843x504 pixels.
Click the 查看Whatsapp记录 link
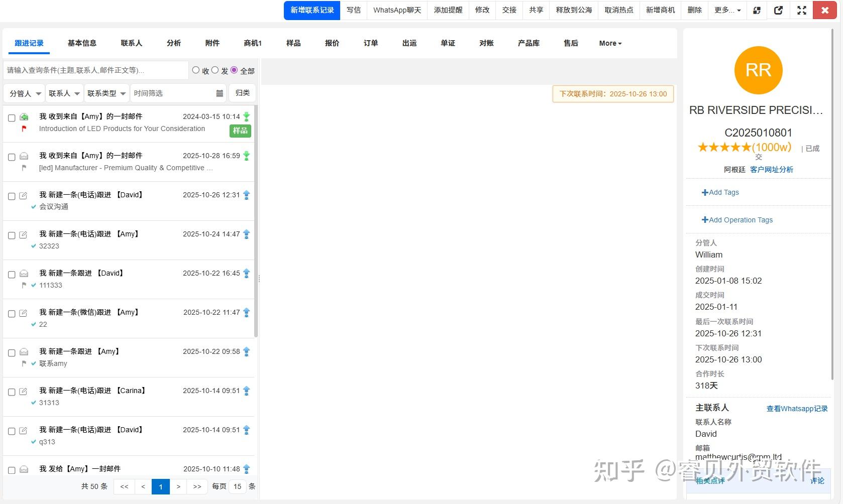797,409
